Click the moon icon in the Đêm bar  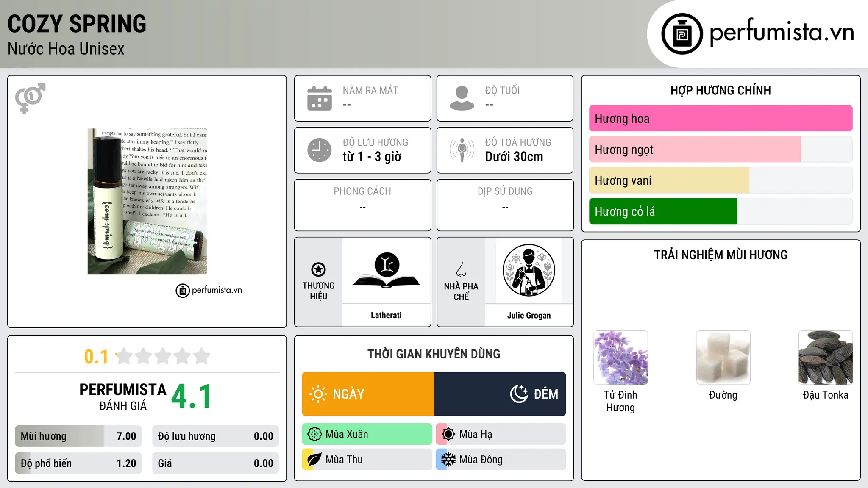(x=519, y=394)
